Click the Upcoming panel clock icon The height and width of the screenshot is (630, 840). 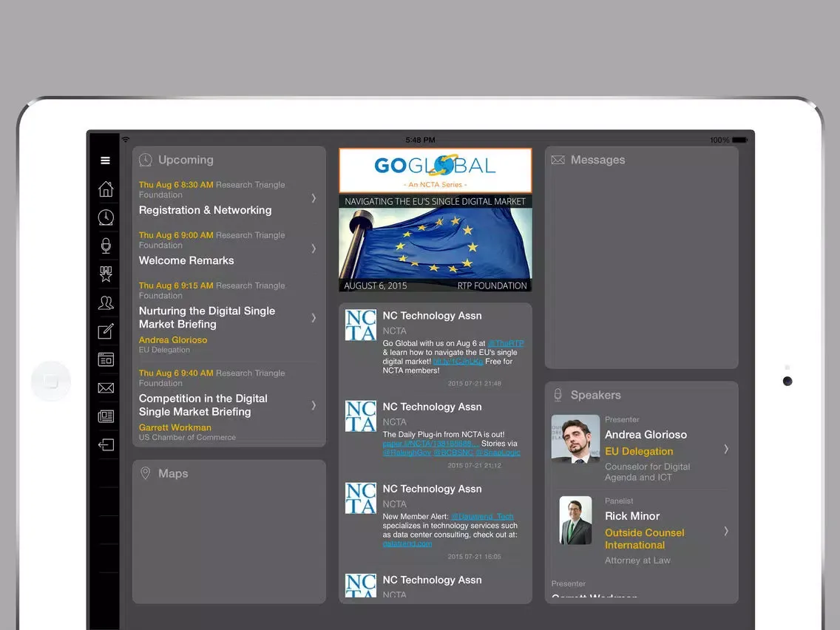coord(145,160)
